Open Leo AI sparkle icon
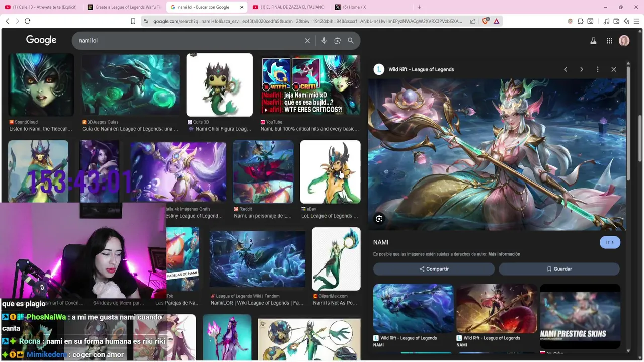Image resolution: width=644 pixels, height=362 pixels. click(x=626, y=21)
